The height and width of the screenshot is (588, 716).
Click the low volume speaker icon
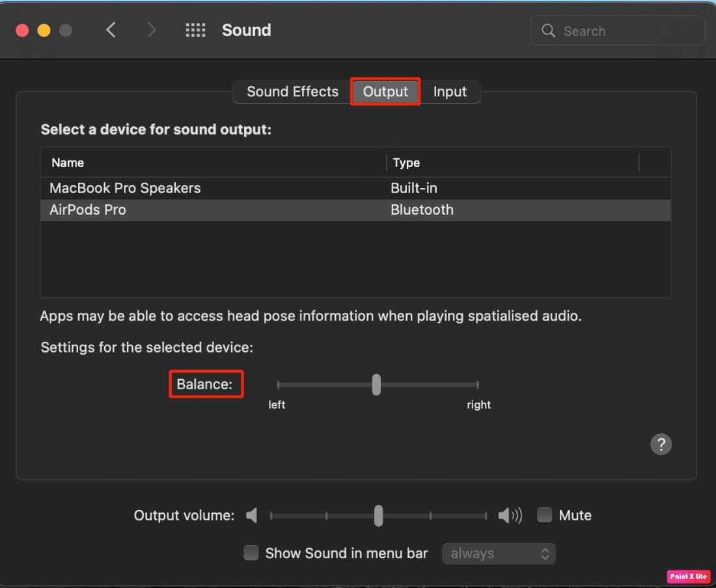pyautogui.click(x=252, y=515)
